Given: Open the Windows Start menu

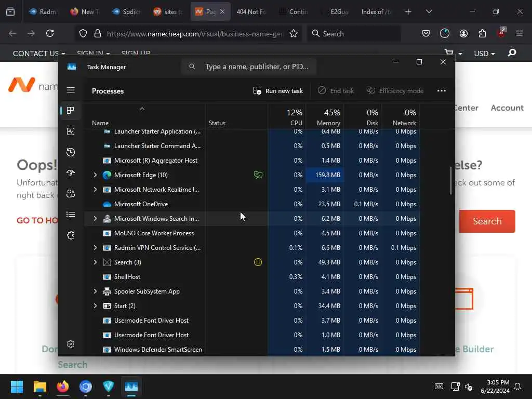Looking at the screenshot, I should (17, 387).
